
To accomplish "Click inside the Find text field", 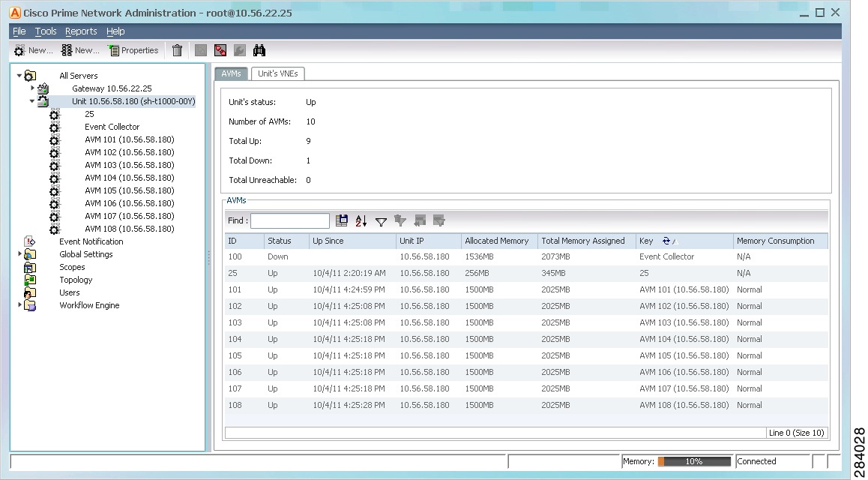I will pos(290,221).
